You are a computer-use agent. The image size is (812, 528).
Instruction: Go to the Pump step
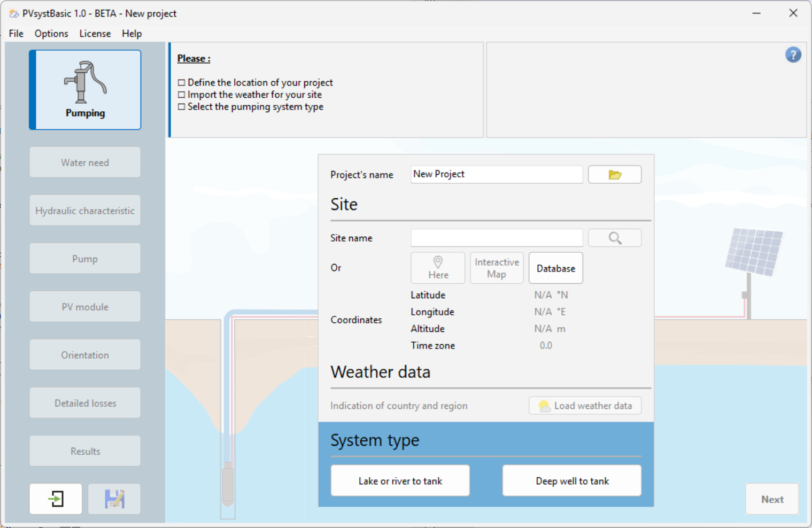click(85, 259)
